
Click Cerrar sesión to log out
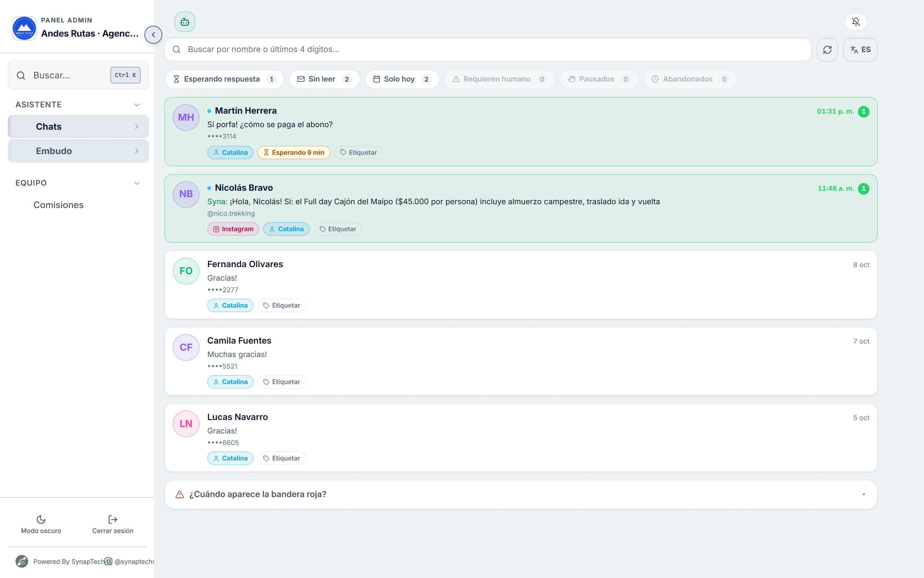tap(113, 524)
